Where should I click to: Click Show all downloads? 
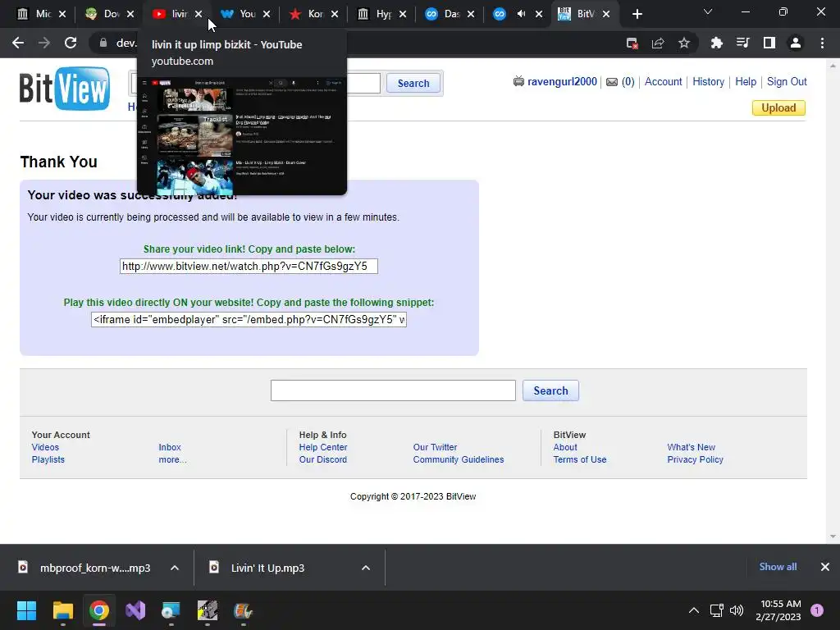pyautogui.click(x=778, y=567)
